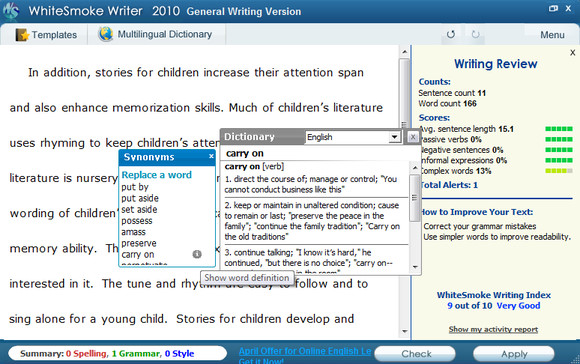Click the Informal expressions score bar
This screenshot has width=580, height=364.
(559, 160)
